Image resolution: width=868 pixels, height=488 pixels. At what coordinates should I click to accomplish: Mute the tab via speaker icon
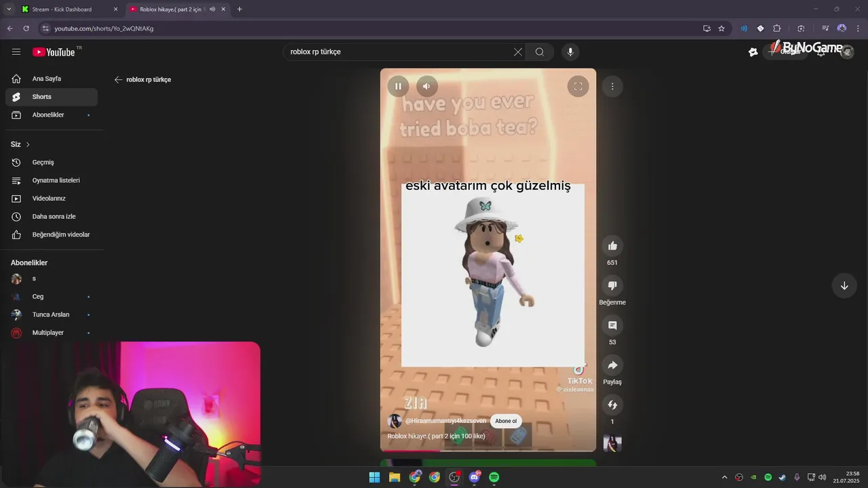coord(212,9)
